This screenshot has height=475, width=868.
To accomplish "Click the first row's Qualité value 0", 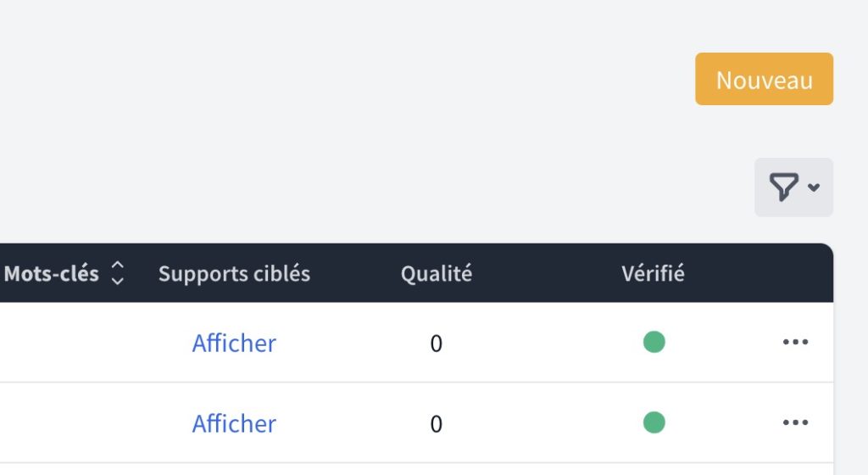I will 437,344.
